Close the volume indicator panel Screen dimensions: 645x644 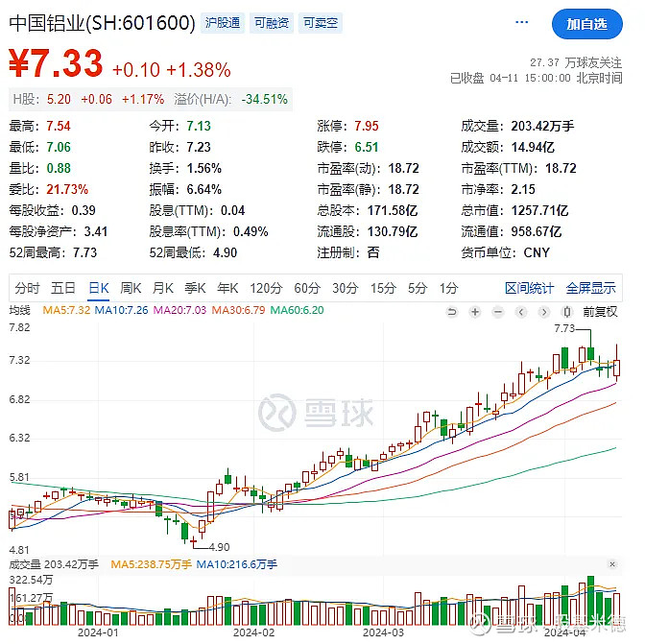[612, 564]
